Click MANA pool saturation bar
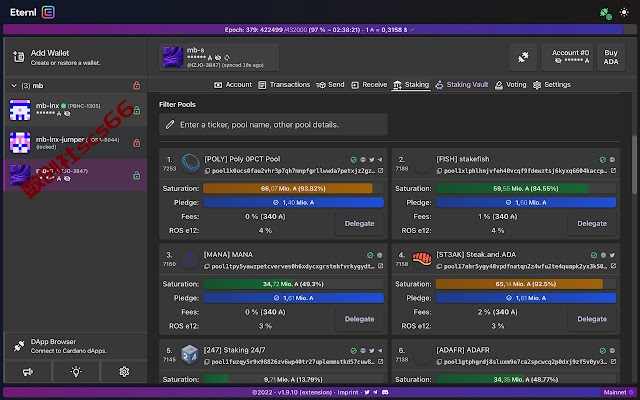Screen dimensions: 640x400 pyautogui.click(x=293, y=284)
